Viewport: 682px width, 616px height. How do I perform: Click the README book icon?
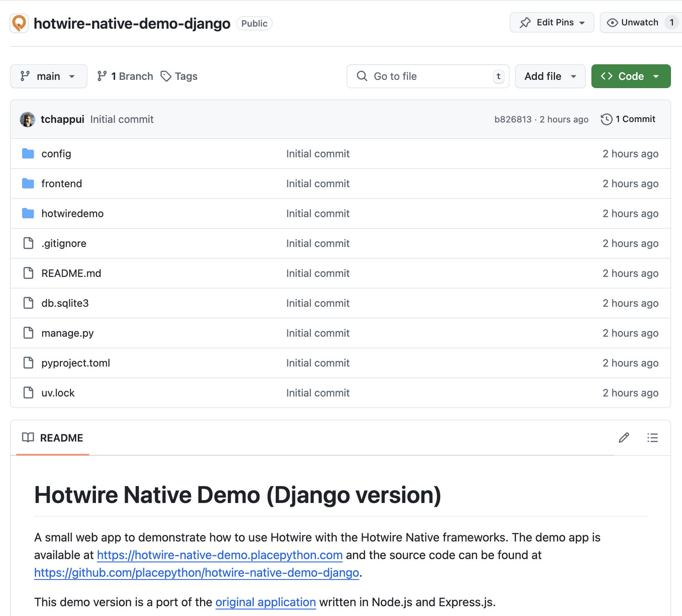coord(28,438)
